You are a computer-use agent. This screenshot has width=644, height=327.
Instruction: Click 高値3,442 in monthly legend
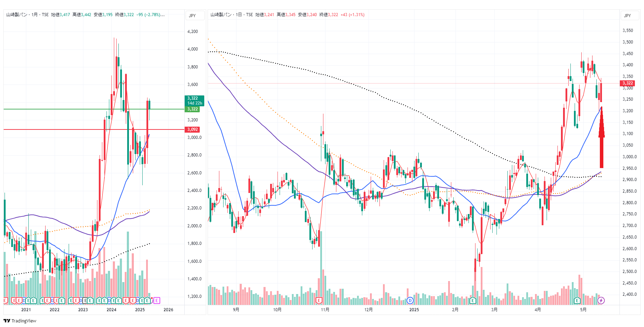[x=82, y=15]
